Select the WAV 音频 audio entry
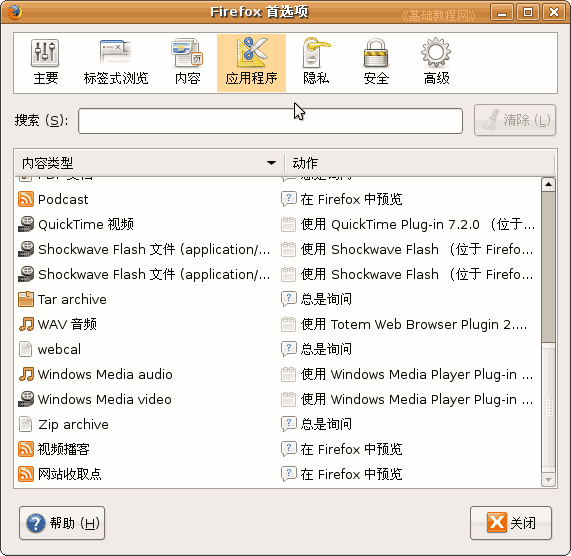Screen dimensions: 571x556 (x=277, y=324)
